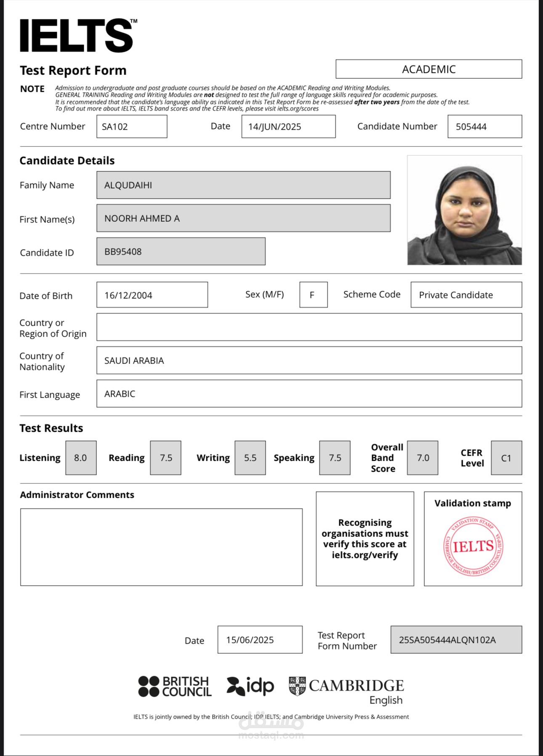
Task: Click the CEFR Level C1 box
Action: [x=506, y=458]
